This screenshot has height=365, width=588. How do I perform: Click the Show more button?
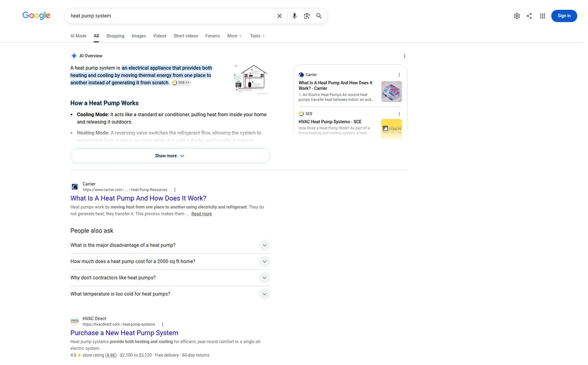click(x=170, y=156)
